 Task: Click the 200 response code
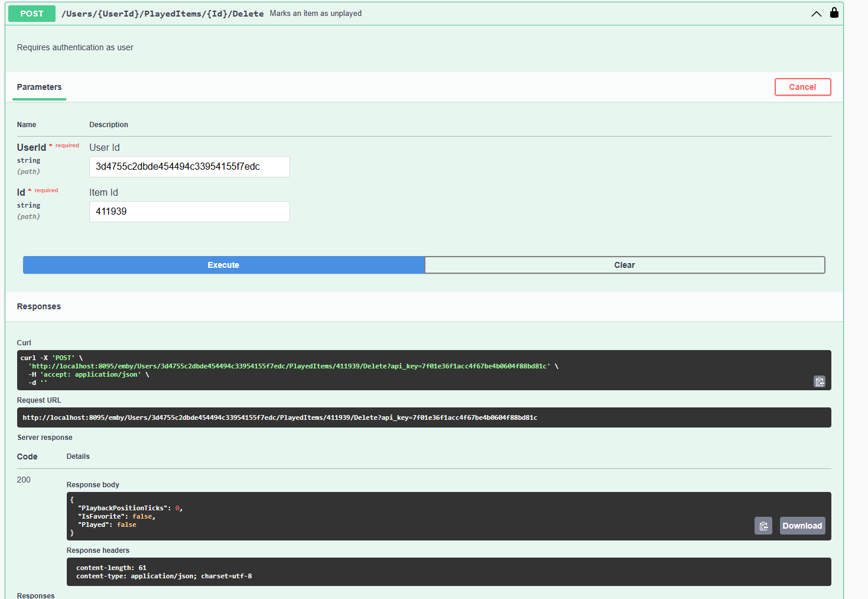point(24,480)
